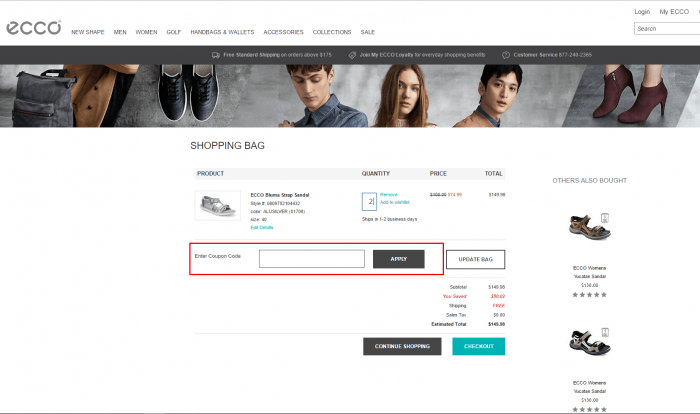Click CONTINUE SHOPPING
Screen dimensions: 700x414
tap(402, 346)
